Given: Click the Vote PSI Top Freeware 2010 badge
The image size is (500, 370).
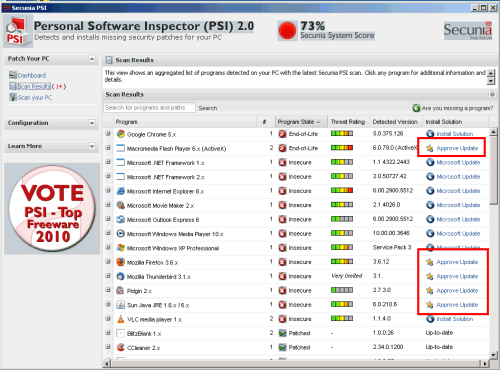Looking at the screenshot, I should (52, 209).
